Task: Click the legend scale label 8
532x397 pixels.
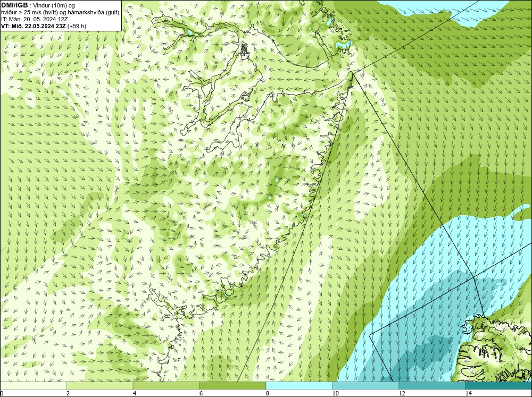Action: 268,393
